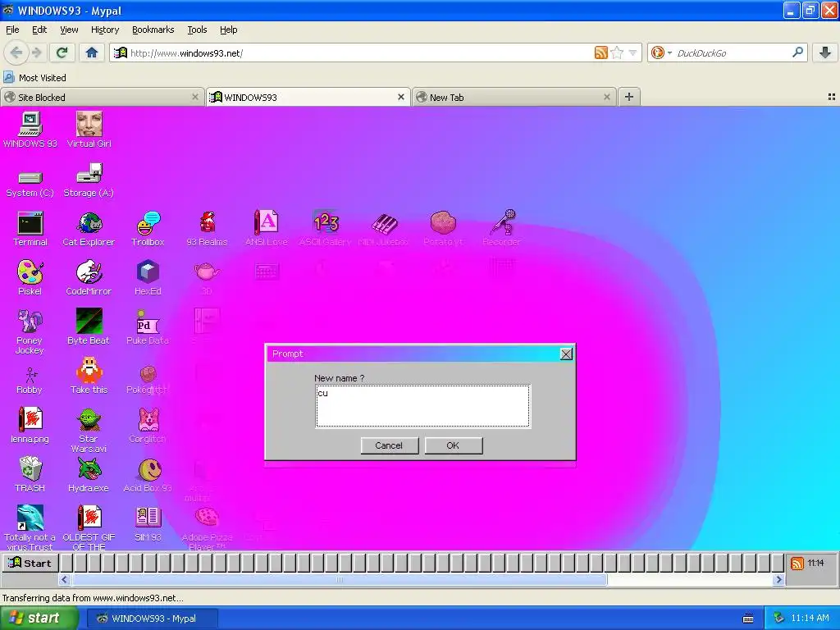Open the TRASH recycle bin

pyautogui.click(x=30, y=475)
